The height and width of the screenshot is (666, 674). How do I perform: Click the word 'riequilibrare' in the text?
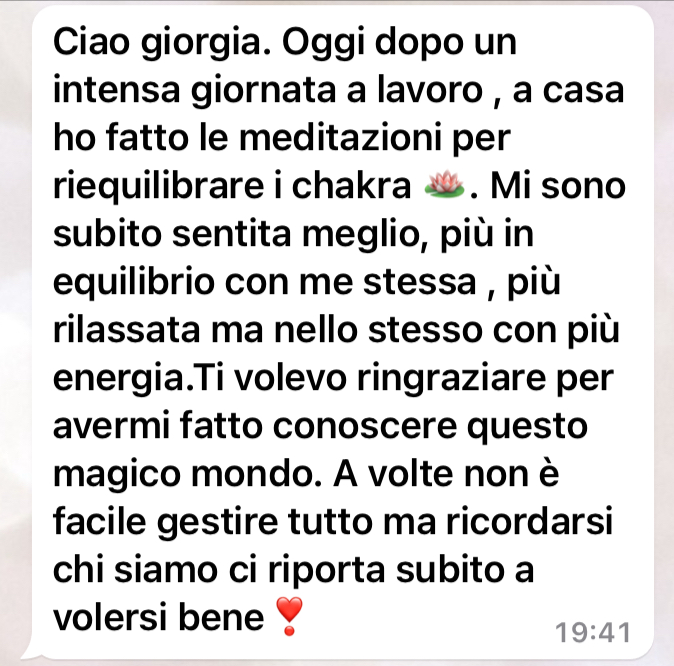[x=158, y=187]
